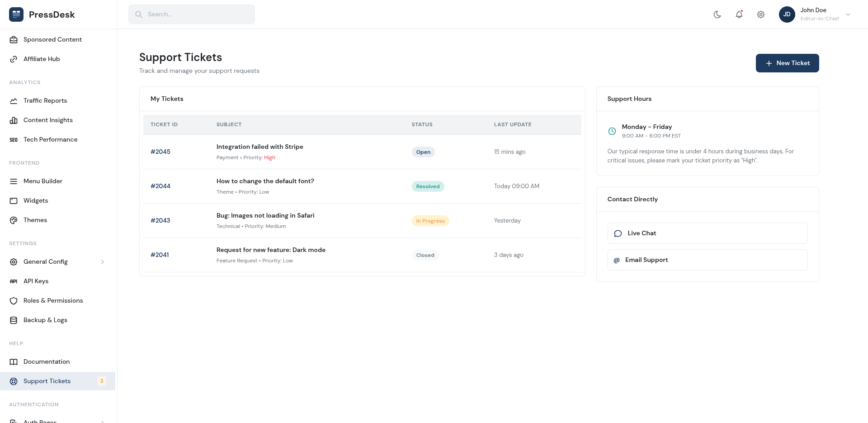Image resolution: width=868 pixels, height=423 pixels.
Task: Sort by the Last Update column header
Action: coord(512,124)
